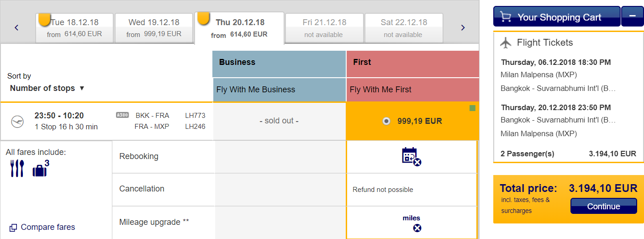This screenshot has width=644, height=239.
Task: Click the green square on First fare cell
Action: tap(472, 108)
